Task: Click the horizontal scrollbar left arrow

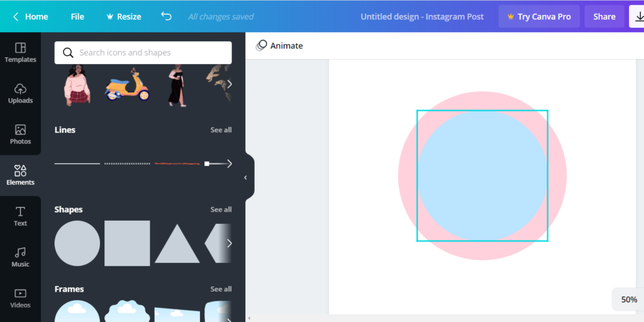Action: pyautogui.click(x=249, y=318)
